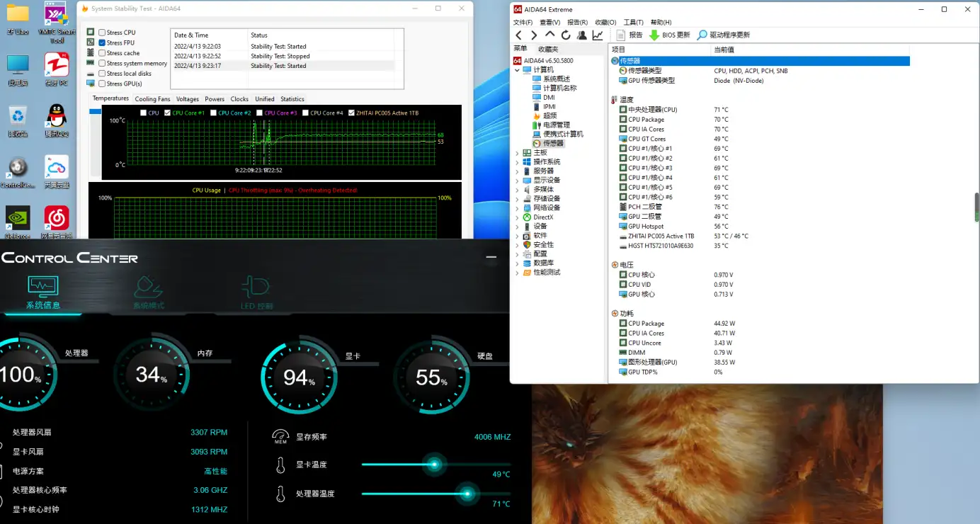
Task: Click the 处理器温度 slider knob
Action: (x=467, y=494)
